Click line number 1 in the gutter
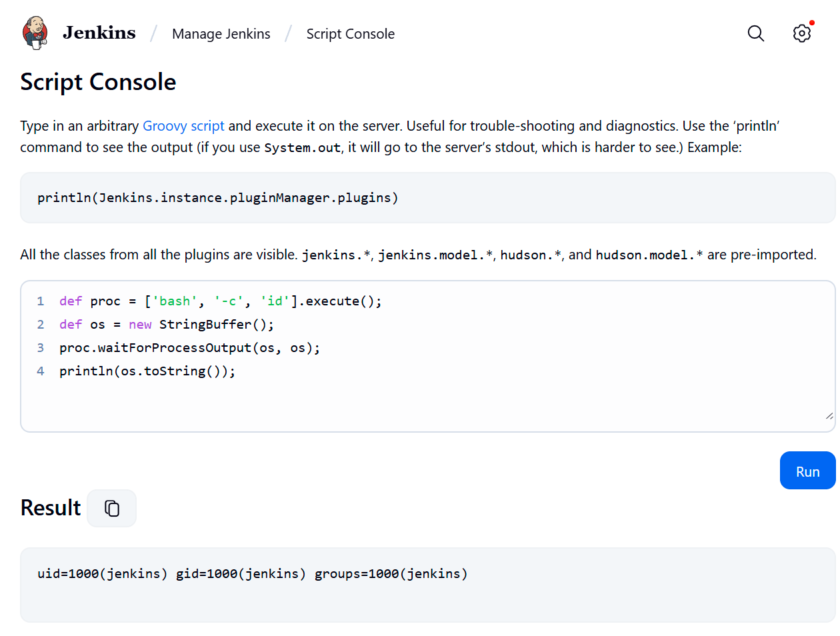 click(x=41, y=301)
